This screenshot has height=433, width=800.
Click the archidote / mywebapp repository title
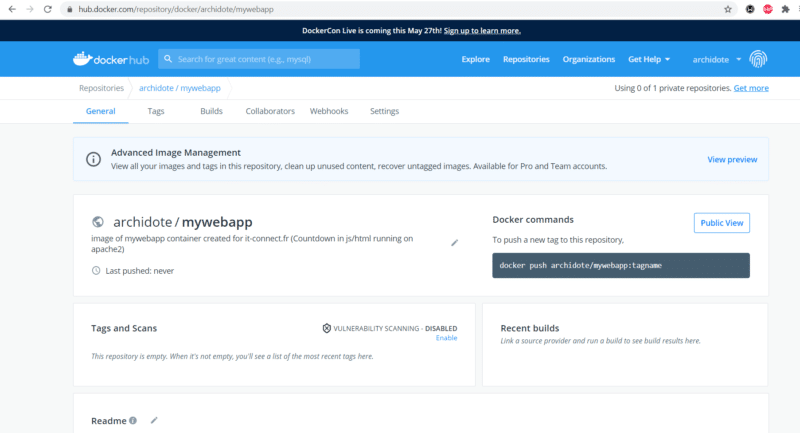click(183, 222)
